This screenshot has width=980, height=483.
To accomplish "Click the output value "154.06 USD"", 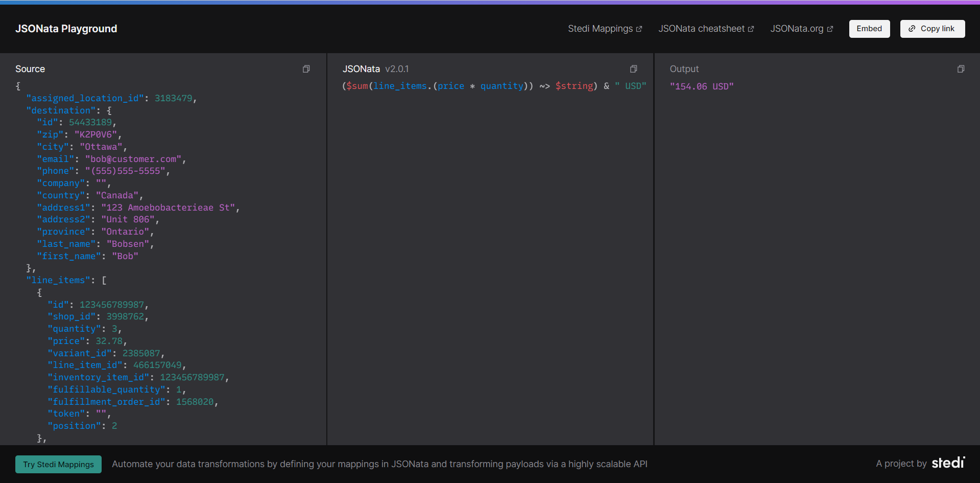I will (702, 86).
